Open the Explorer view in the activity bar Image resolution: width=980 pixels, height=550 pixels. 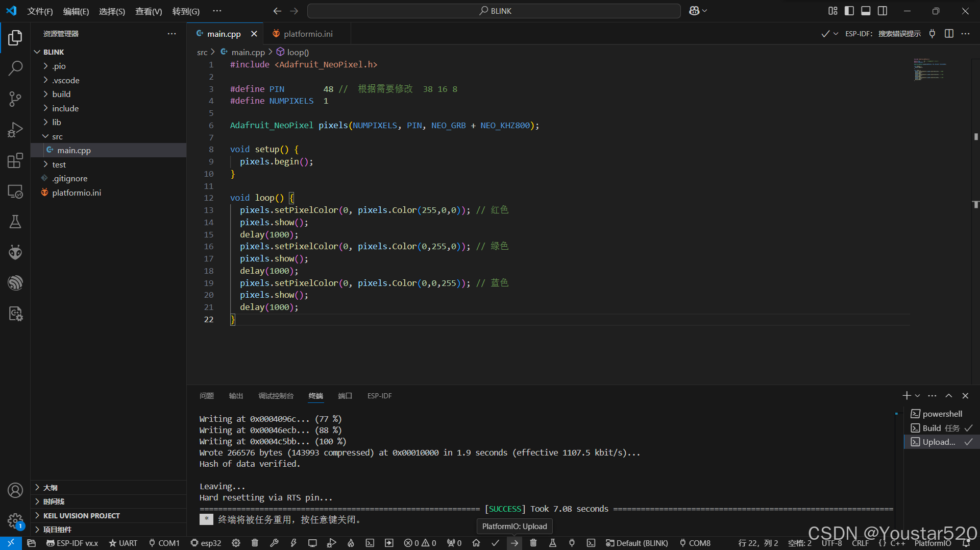[x=15, y=37]
